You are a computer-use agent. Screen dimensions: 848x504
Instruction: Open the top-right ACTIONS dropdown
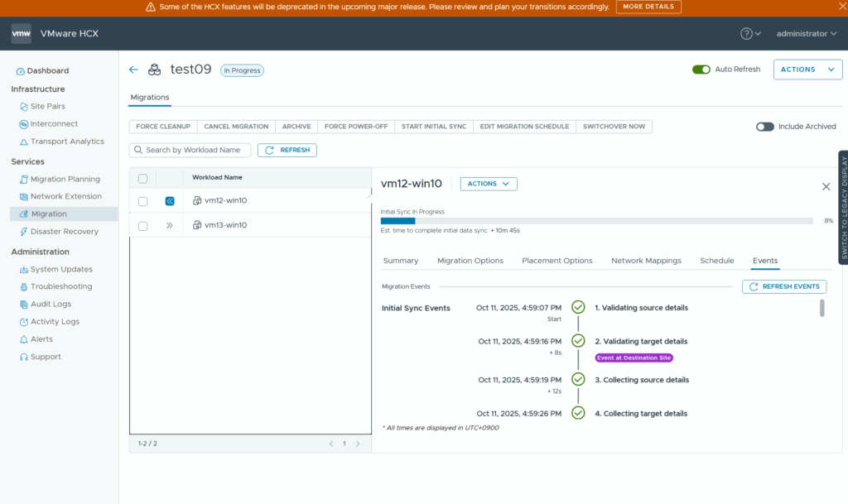coord(807,70)
